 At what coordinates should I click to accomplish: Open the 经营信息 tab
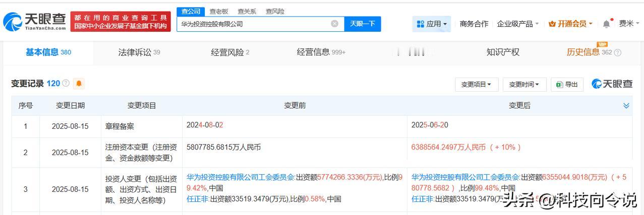(x=321, y=52)
